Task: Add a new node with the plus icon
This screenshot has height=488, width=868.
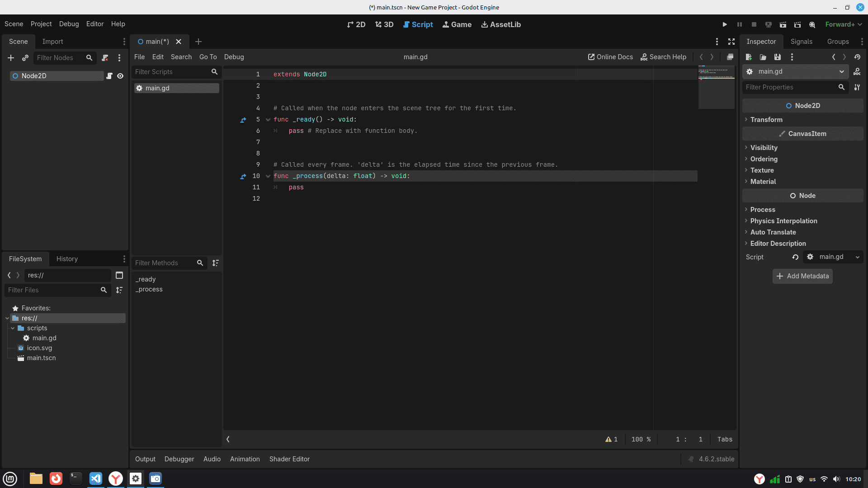Action: click(x=11, y=58)
